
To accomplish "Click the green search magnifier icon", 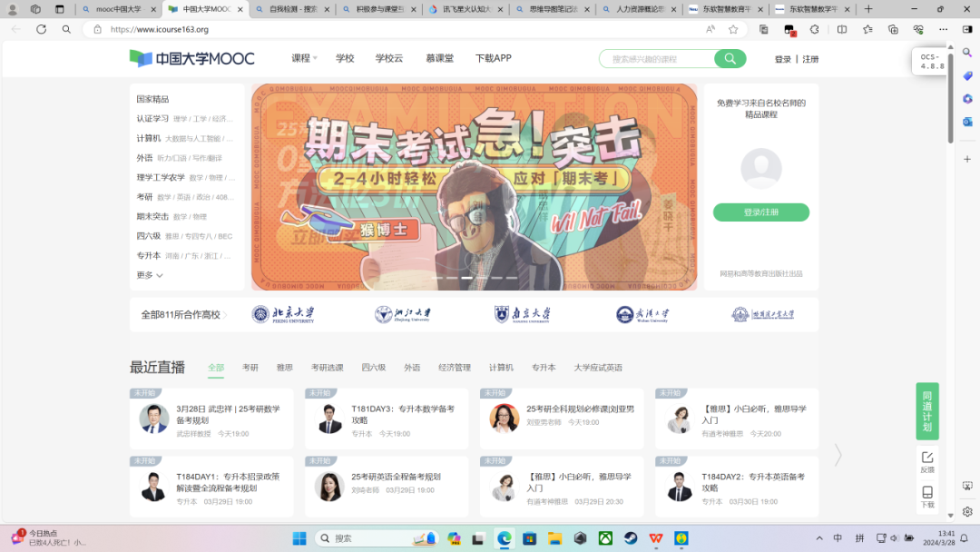I will [730, 58].
